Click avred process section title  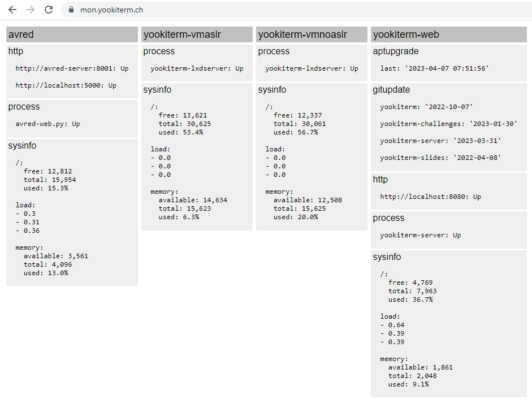(x=24, y=107)
